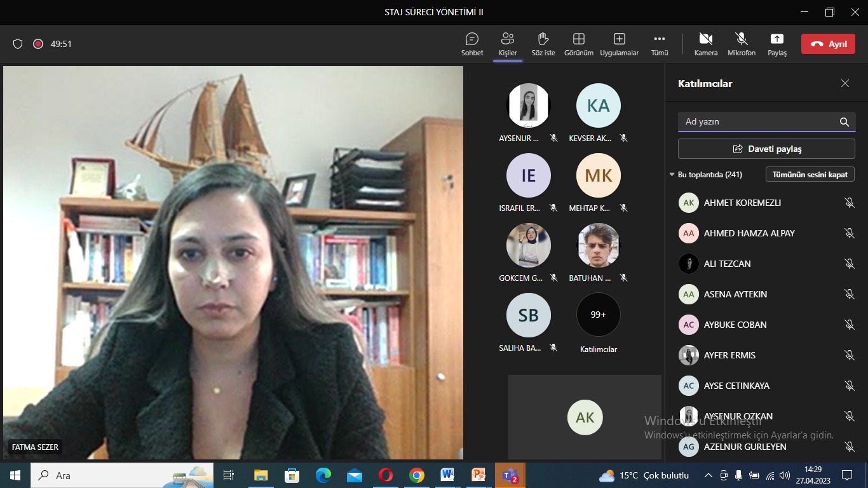Click muted mic icon for ALI TEZCAN

click(849, 264)
